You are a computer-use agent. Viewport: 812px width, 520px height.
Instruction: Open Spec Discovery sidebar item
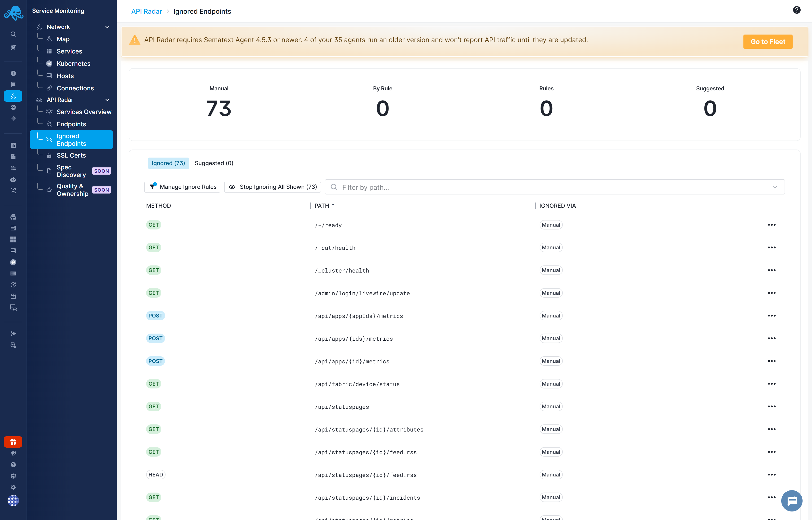[x=71, y=171]
